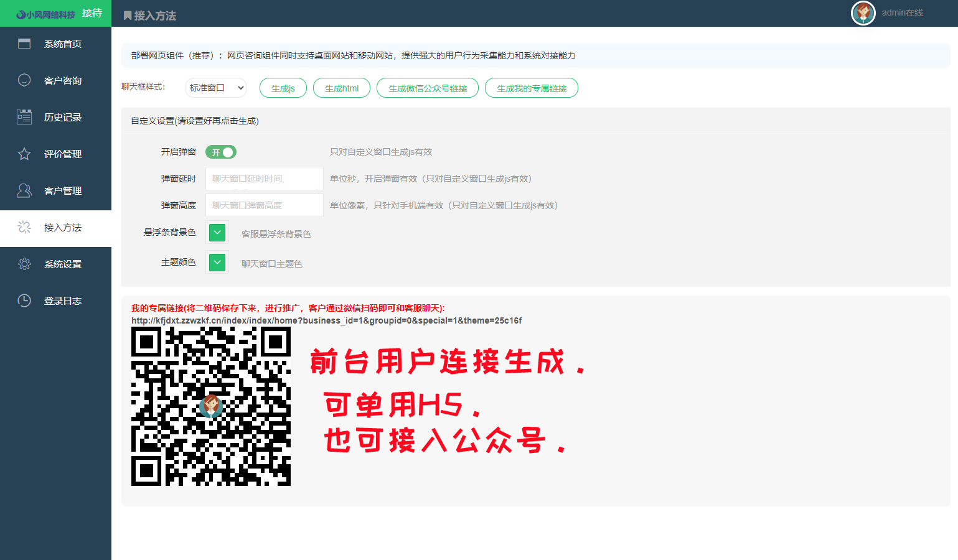This screenshot has width=958, height=560.
Task: Open 系统首页 menu item
Action: point(55,44)
